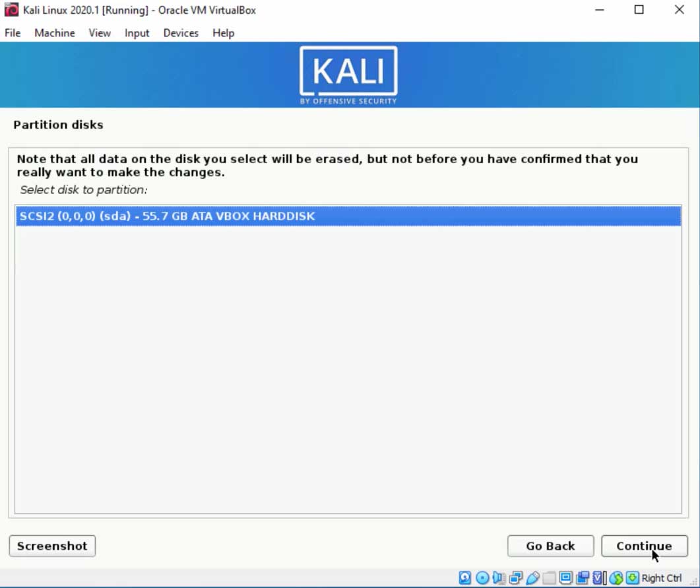Open the Input menu

(x=137, y=33)
